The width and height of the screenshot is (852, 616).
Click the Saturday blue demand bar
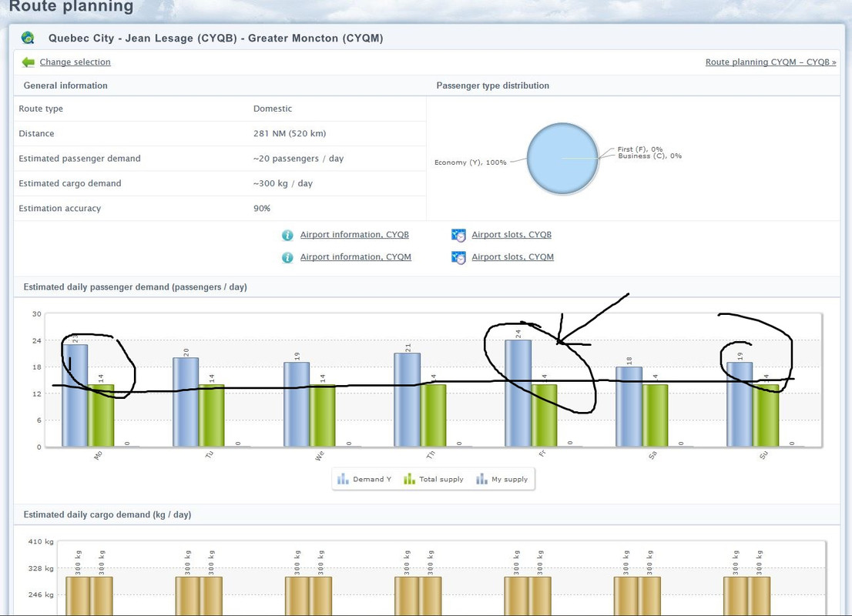point(629,407)
